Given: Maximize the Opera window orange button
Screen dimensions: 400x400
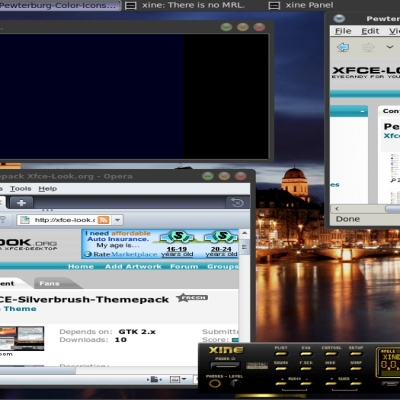Looking at the screenshot, I should pos(224,176).
